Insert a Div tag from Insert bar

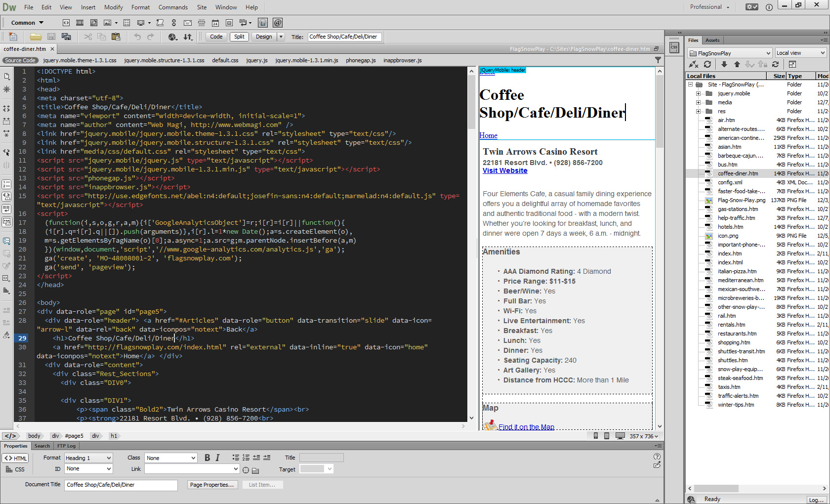click(x=66, y=23)
